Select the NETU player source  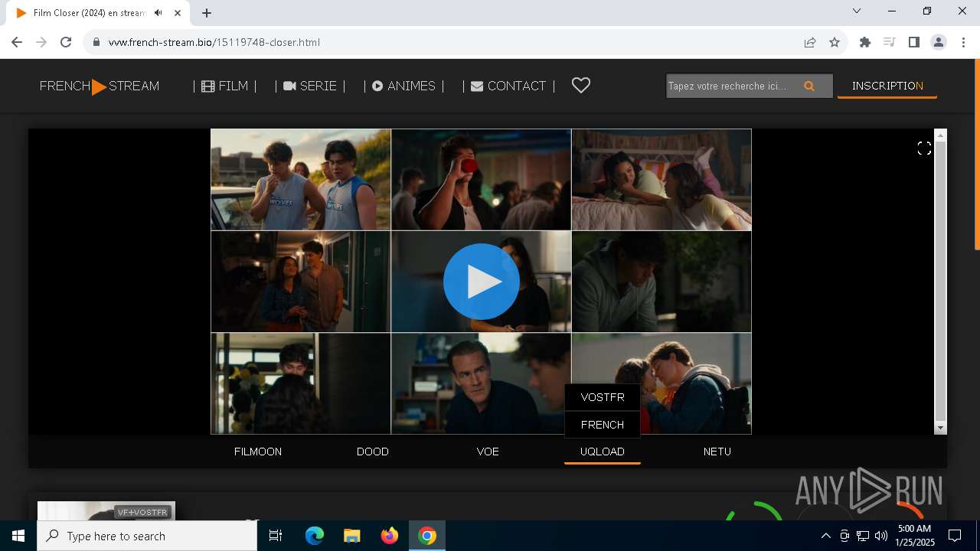tap(717, 452)
